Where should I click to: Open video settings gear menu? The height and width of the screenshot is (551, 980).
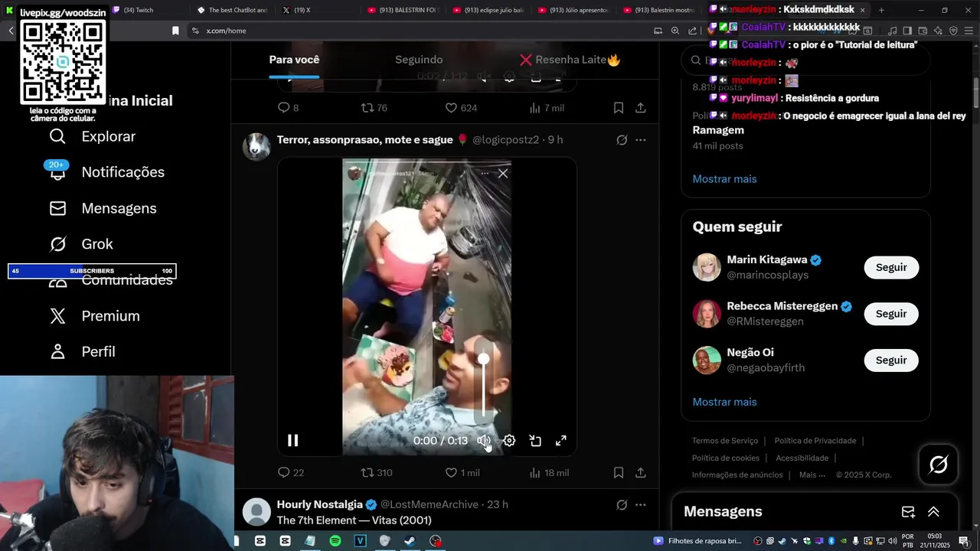point(509,441)
